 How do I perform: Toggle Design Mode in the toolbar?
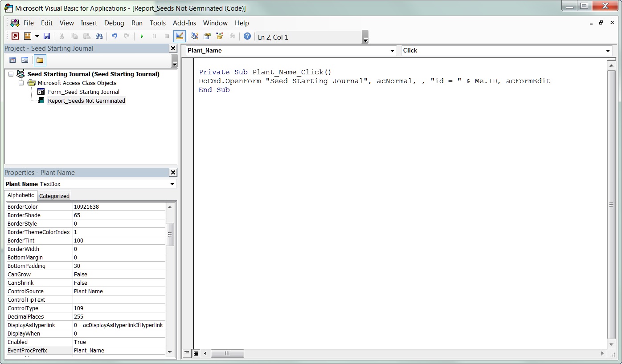180,36
